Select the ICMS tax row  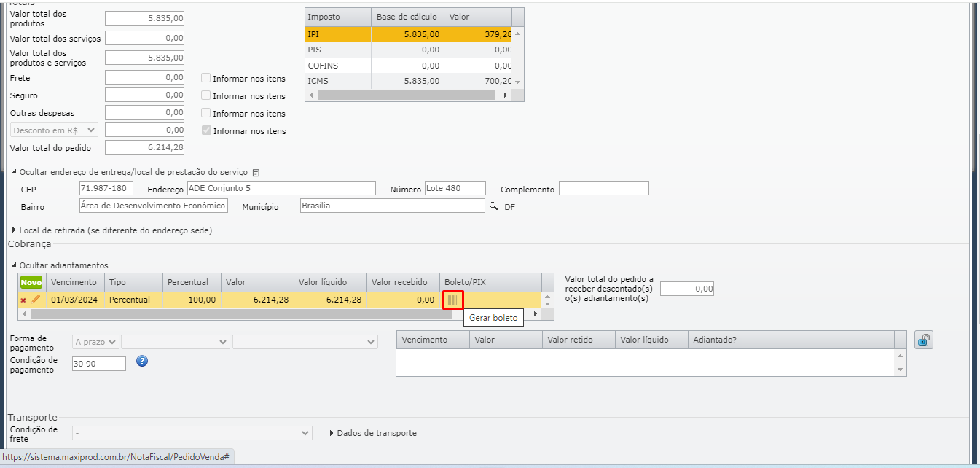pos(408,81)
